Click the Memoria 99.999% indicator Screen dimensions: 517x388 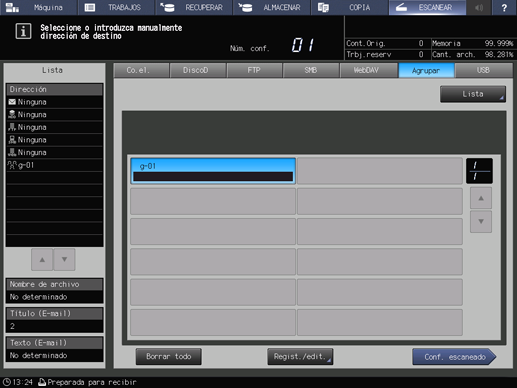473,43
